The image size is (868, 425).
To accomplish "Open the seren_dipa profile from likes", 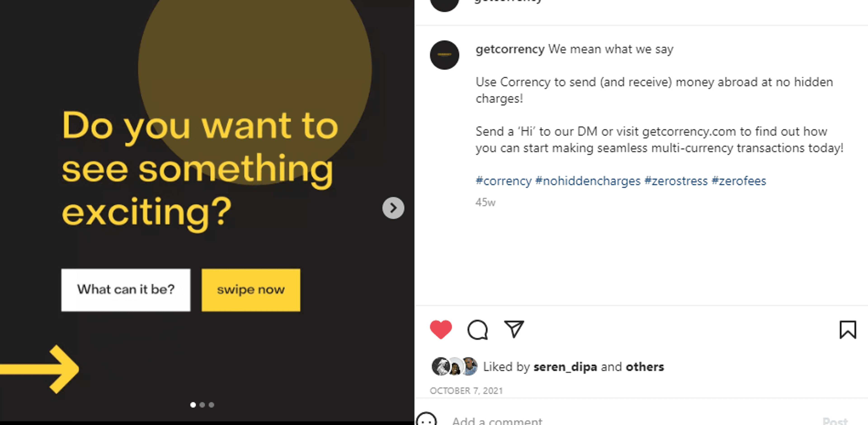I will pyautogui.click(x=565, y=367).
